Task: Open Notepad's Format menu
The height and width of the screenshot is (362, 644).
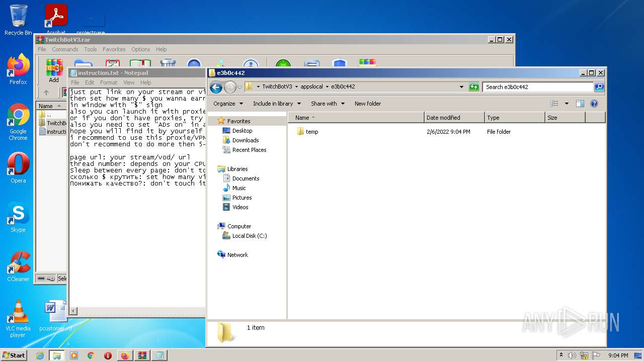Action: point(108,82)
